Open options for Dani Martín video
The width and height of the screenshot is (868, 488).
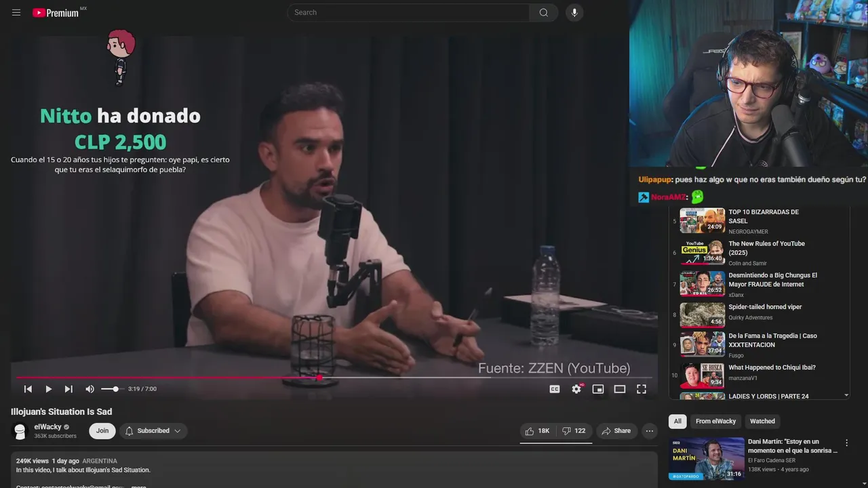[846, 443]
